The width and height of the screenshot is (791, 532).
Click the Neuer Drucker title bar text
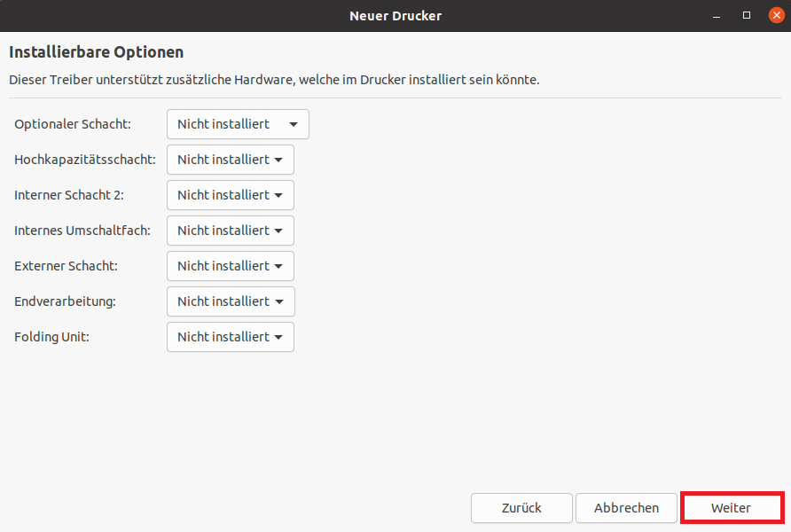tap(395, 16)
